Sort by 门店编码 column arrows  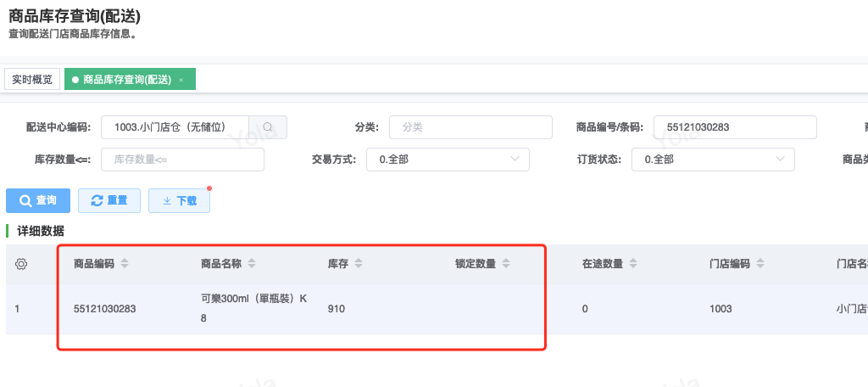point(759,264)
